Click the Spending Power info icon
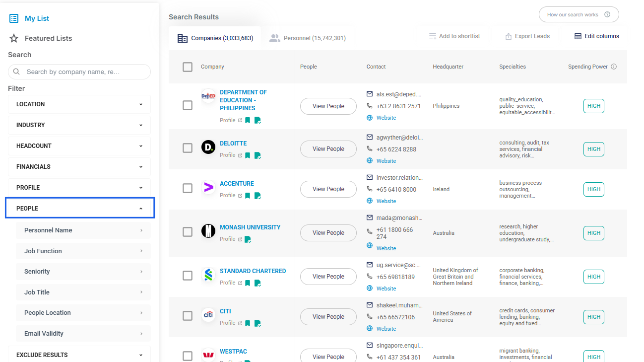 [x=614, y=67]
